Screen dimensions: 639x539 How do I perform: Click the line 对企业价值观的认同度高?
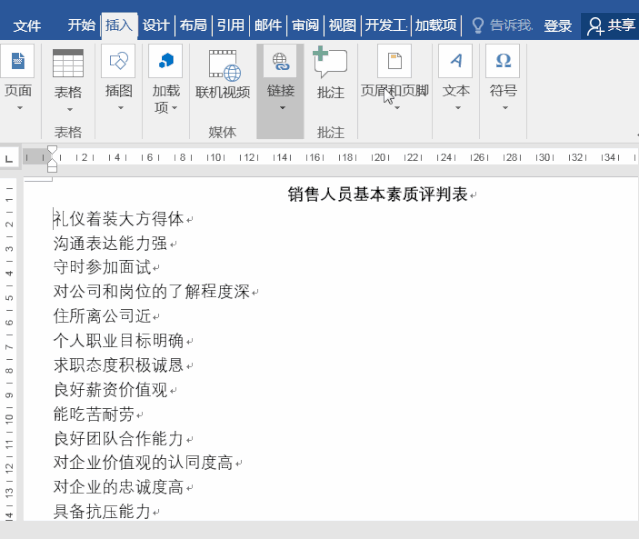(143, 463)
